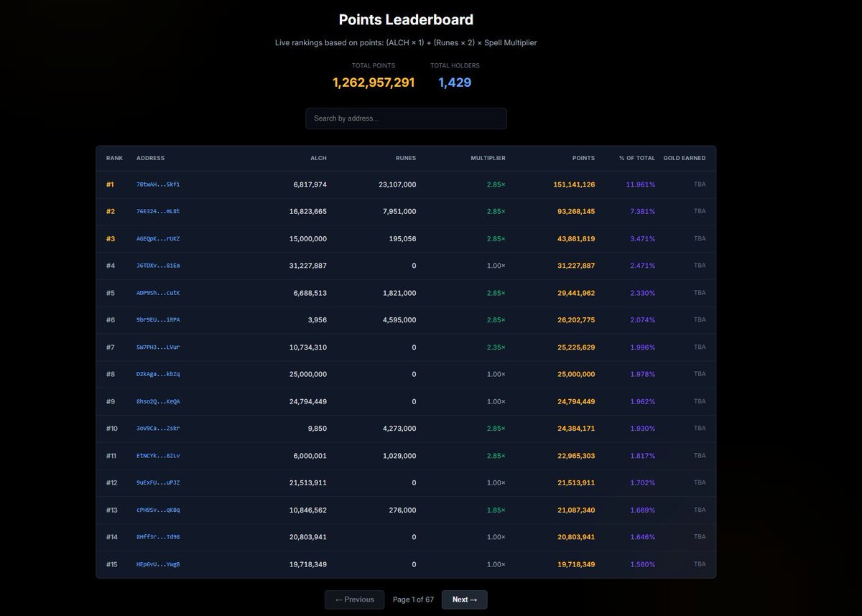Click runes value 195,056
862x616 pixels.
click(402, 238)
